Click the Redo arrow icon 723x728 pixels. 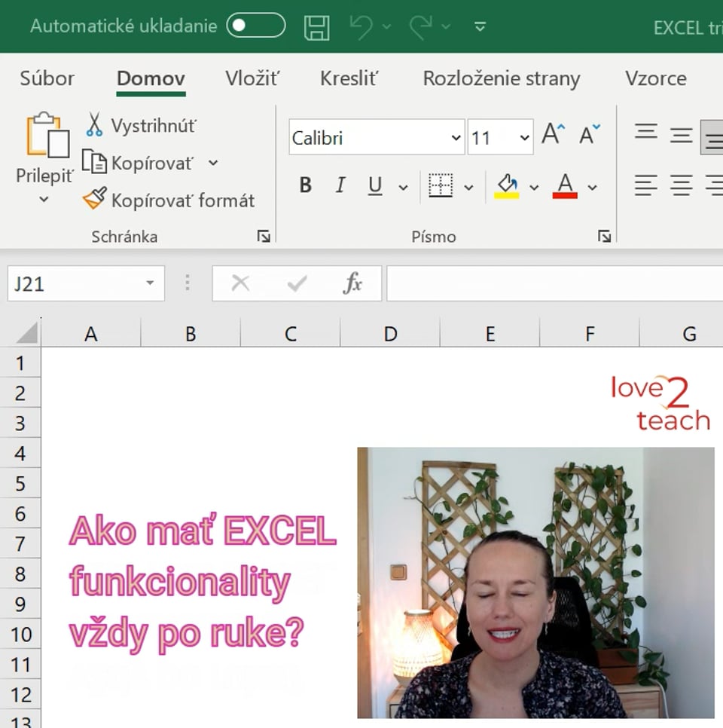point(421,27)
